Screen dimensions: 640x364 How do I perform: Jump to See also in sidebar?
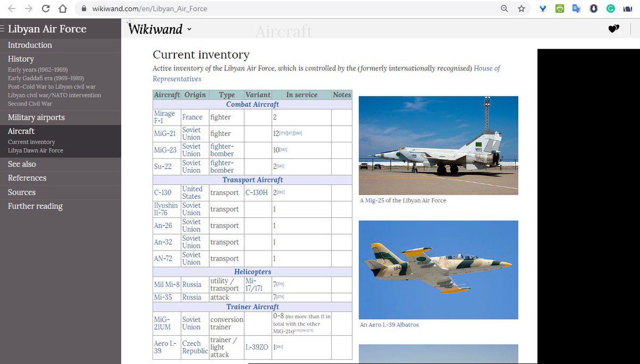pyautogui.click(x=22, y=164)
